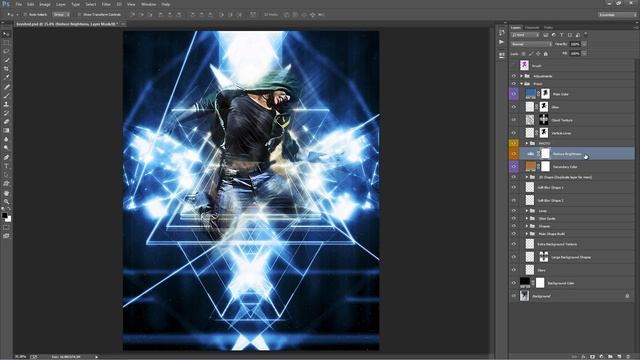Select the Lasso tool
This screenshot has height=360, width=640.
[x=6, y=51]
